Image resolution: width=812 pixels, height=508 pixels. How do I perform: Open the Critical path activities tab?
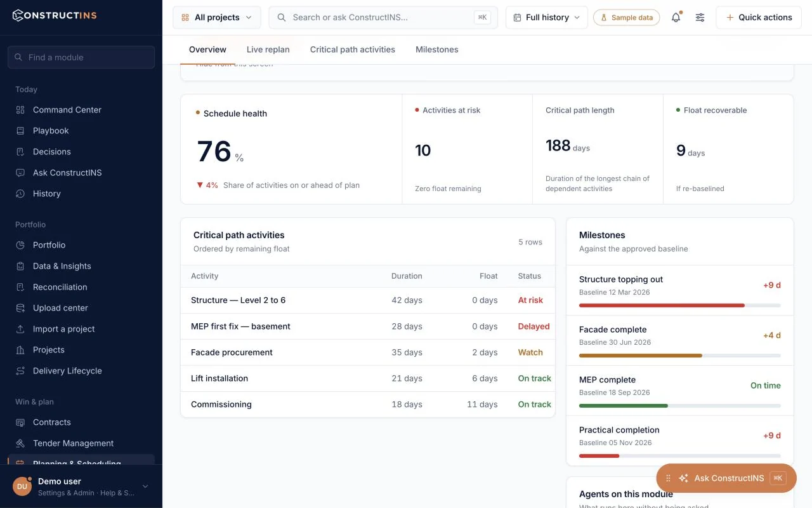(353, 50)
